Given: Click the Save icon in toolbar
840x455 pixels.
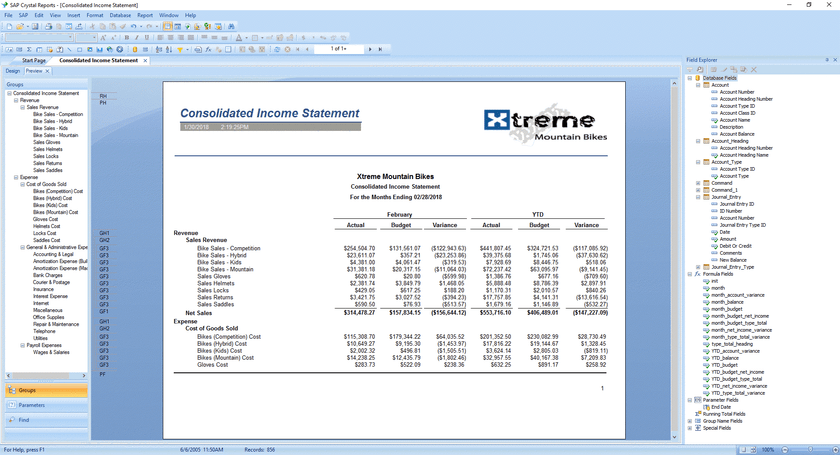Looking at the screenshot, I should pyautogui.click(x=35, y=26).
